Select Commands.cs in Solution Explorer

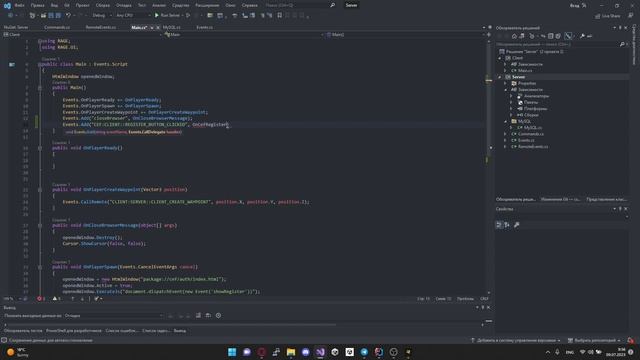coord(531,134)
